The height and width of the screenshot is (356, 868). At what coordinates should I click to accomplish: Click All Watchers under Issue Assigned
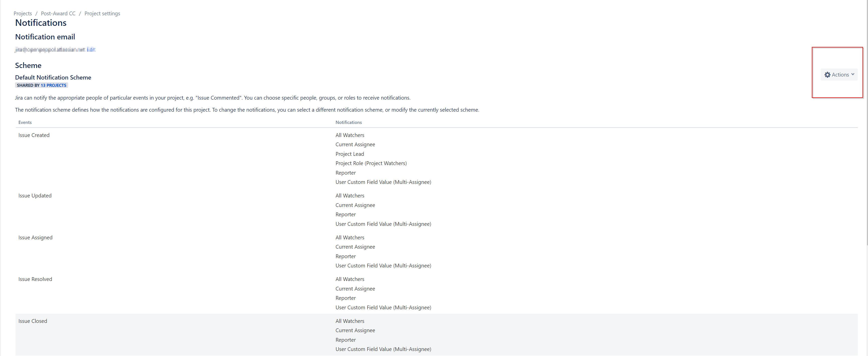[x=350, y=237]
